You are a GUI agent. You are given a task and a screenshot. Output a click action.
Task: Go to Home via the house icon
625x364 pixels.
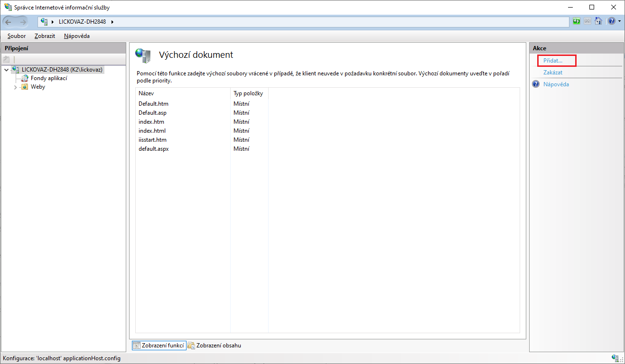(598, 21)
